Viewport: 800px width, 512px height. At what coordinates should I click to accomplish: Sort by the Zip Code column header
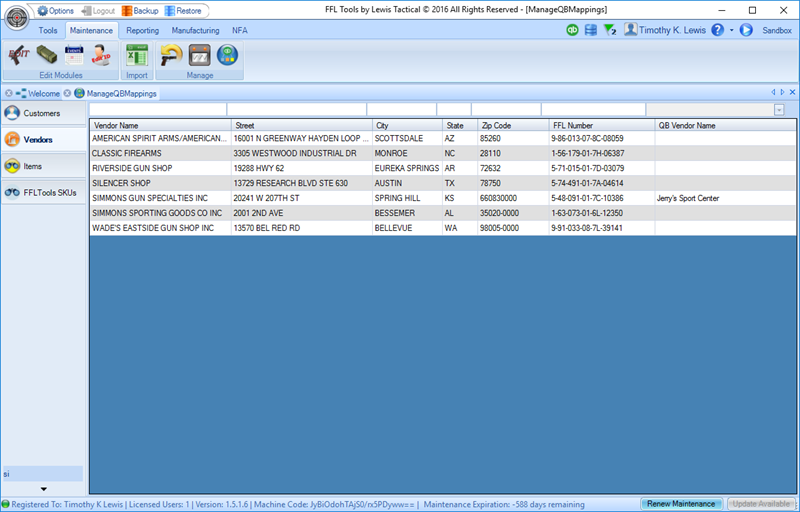click(x=513, y=125)
